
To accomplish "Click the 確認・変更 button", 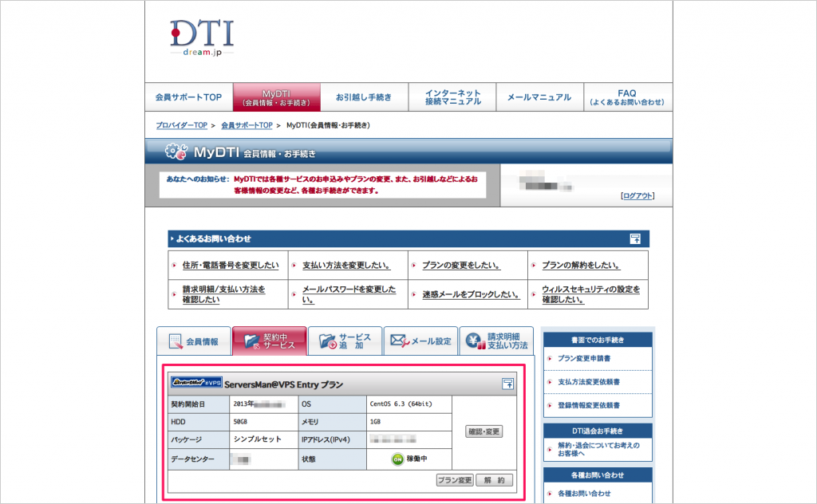I will [483, 431].
